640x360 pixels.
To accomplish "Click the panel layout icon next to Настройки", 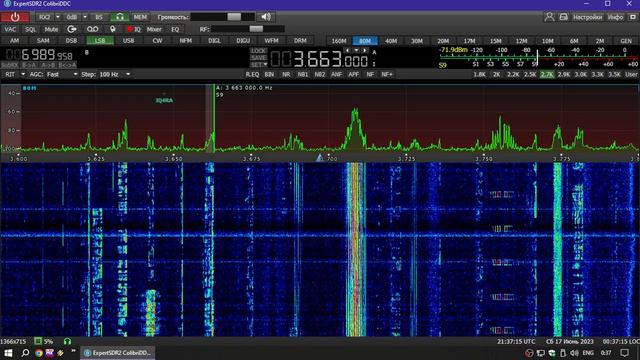I will tap(563, 17).
